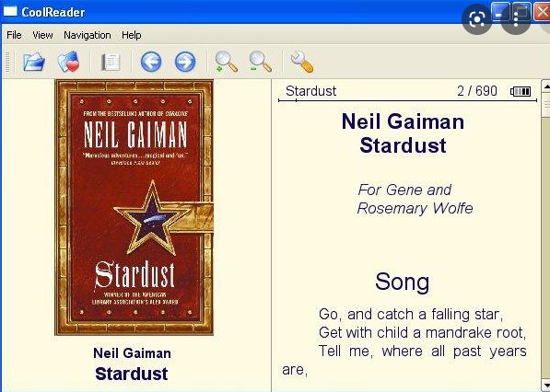This screenshot has width=550, height=392.
Task: Open a book file via folder icon
Action: tap(34, 62)
